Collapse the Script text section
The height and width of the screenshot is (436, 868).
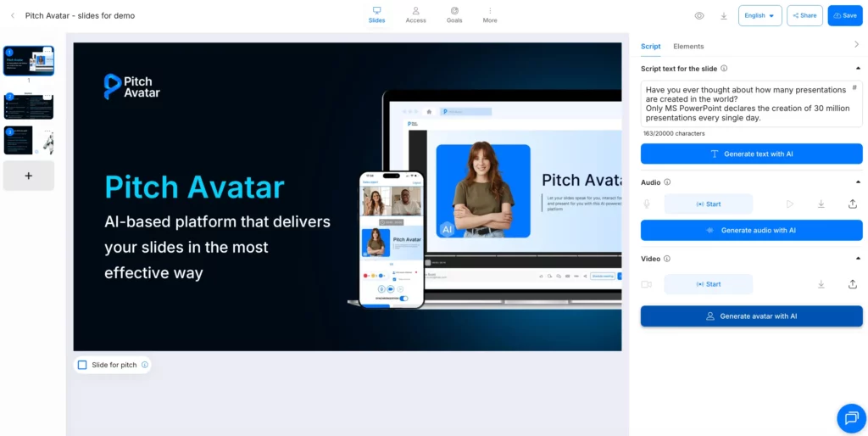tap(857, 69)
